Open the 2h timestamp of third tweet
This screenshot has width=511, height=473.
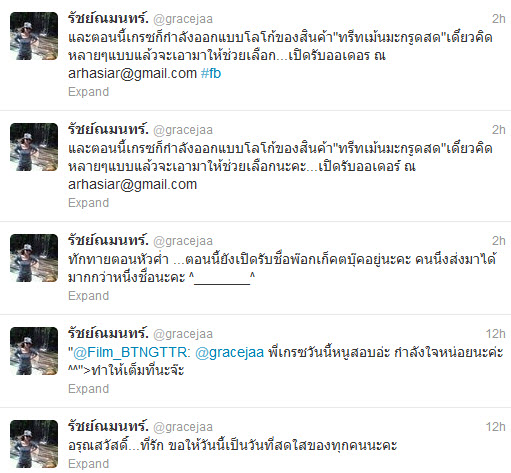(499, 241)
